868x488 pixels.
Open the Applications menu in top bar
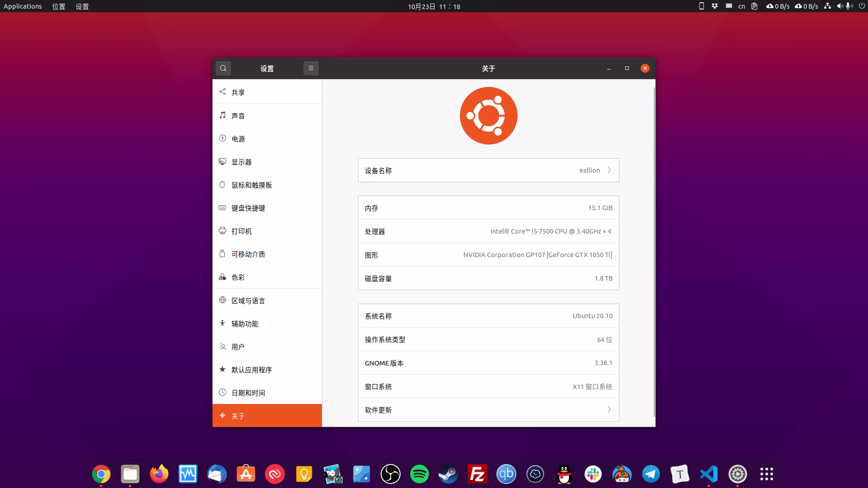[23, 6]
